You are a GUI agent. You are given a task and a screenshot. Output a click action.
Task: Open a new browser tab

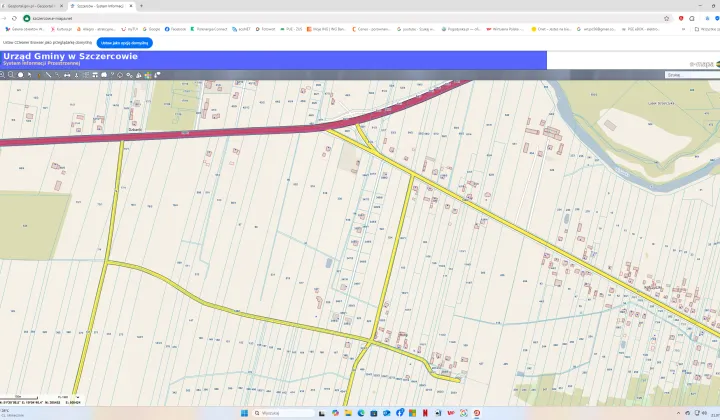pyautogui.click(x=142, y=5)
